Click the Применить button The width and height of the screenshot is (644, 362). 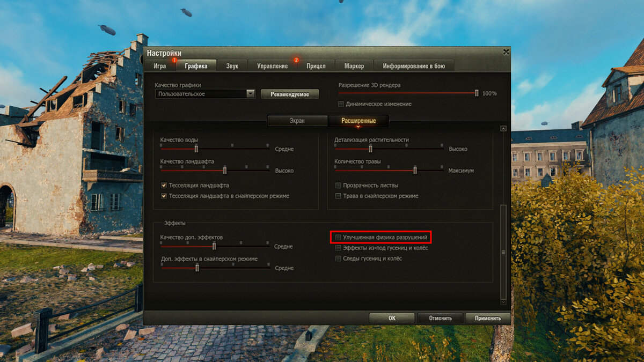(x=488, y=318)
